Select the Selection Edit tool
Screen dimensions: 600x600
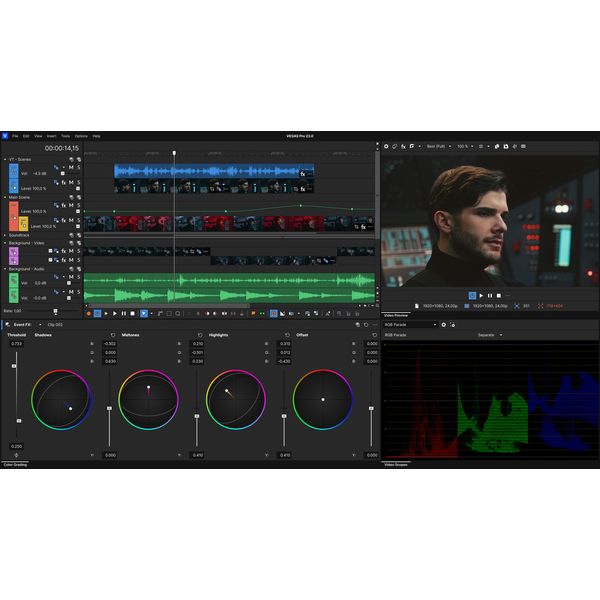point(169,314)
